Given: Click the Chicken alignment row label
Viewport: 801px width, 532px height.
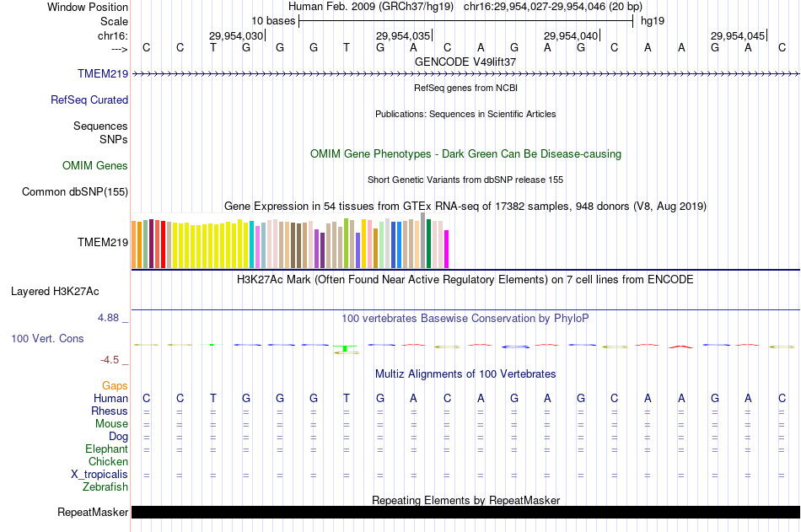Looking at the screenshot, I should [x=108, y=461].
